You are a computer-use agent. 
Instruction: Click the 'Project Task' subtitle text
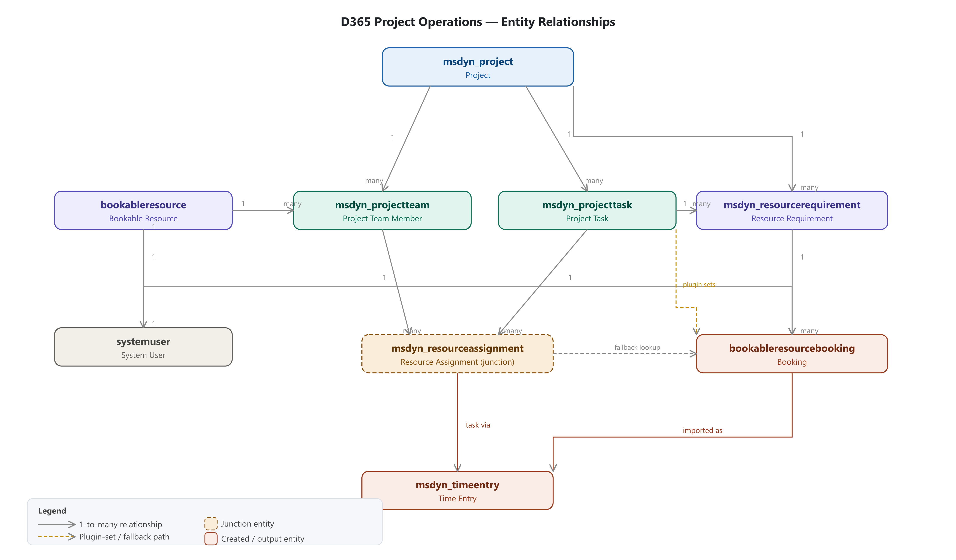tap(587, 218)
